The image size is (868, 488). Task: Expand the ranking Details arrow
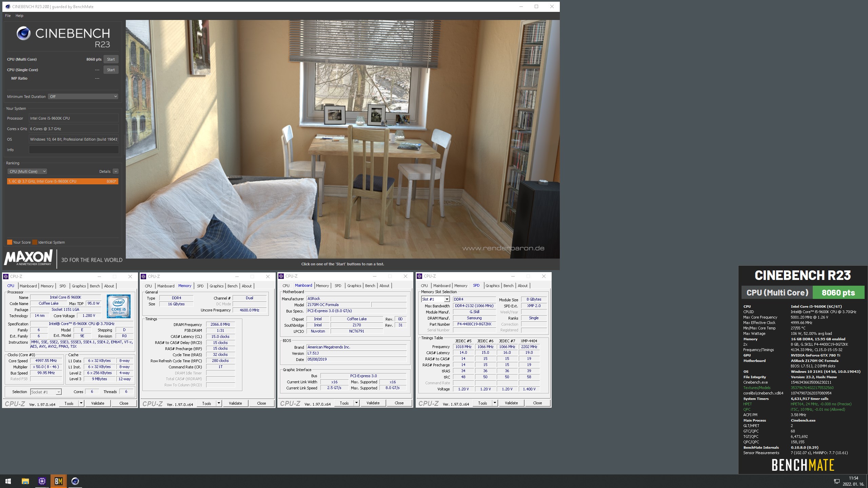[x=116, y=171]
